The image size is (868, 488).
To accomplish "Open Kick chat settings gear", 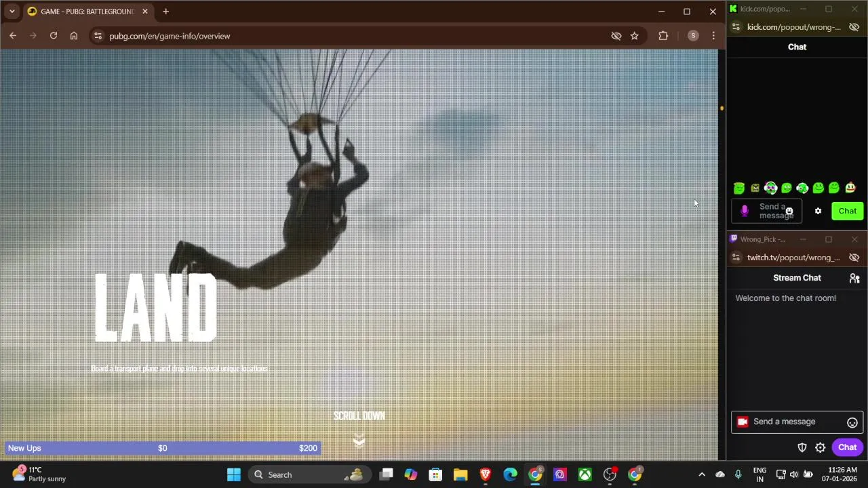I will [818, 211].
